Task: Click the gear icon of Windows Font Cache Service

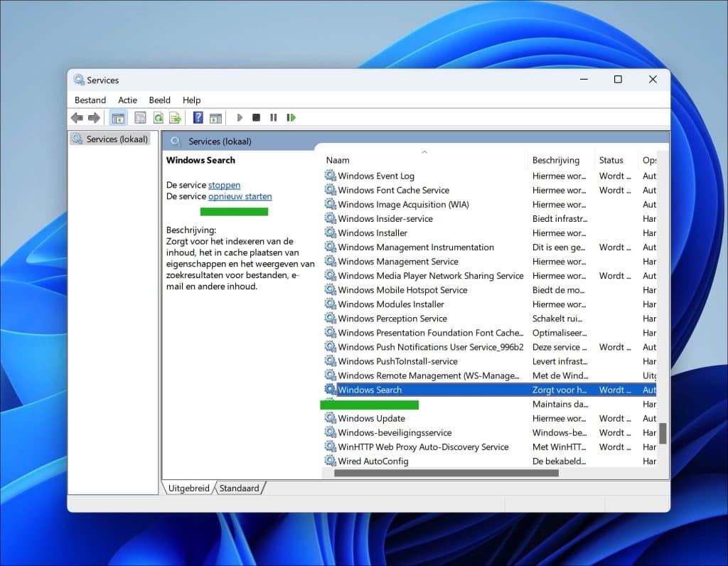Action: (330, 190)
